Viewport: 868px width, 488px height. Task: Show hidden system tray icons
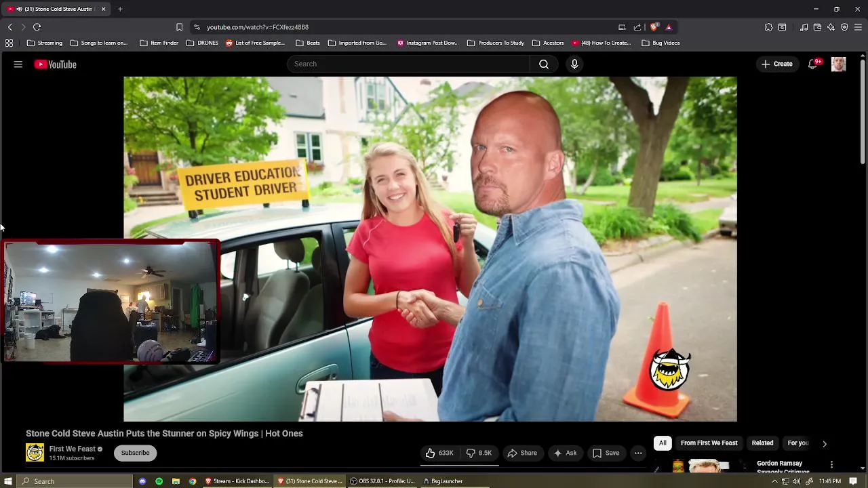pos(774,481)
